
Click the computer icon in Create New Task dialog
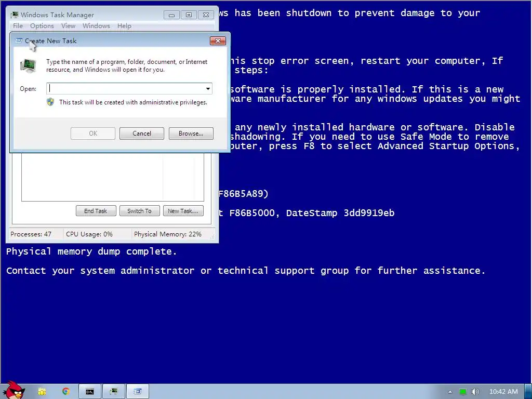coord(28,66)
